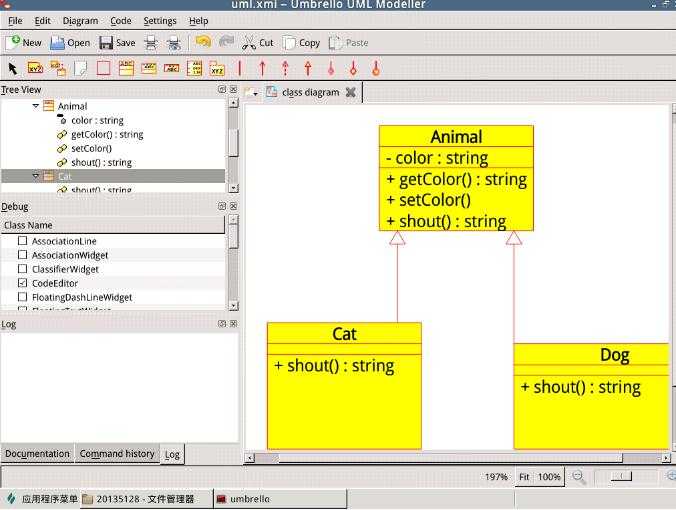Enable the ClassifierWidget checkbox
This screenshot has height=510, width=676.
click(22, 269)
